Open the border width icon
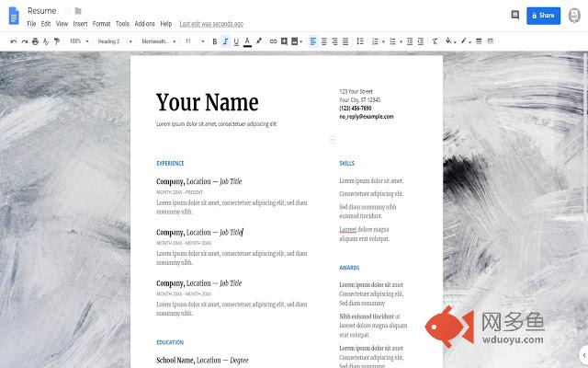 (x=479, y=41)
